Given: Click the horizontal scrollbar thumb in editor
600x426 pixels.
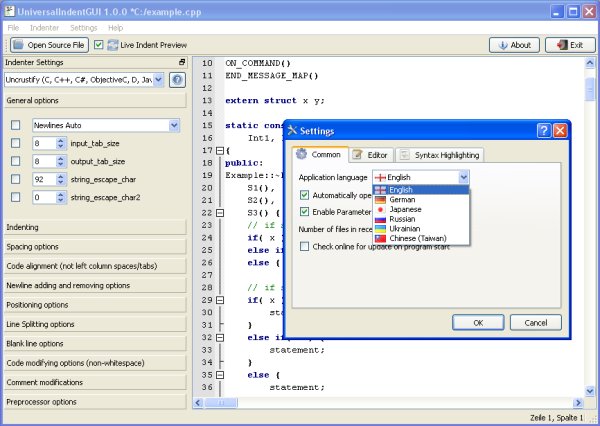Looking at the screenshot, I should point(221,403).
